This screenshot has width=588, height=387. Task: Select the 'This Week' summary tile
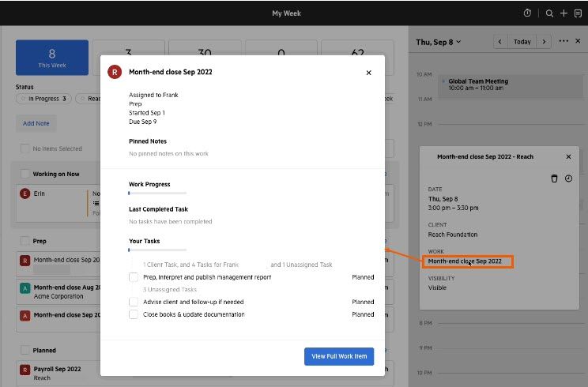coord(52,58)
